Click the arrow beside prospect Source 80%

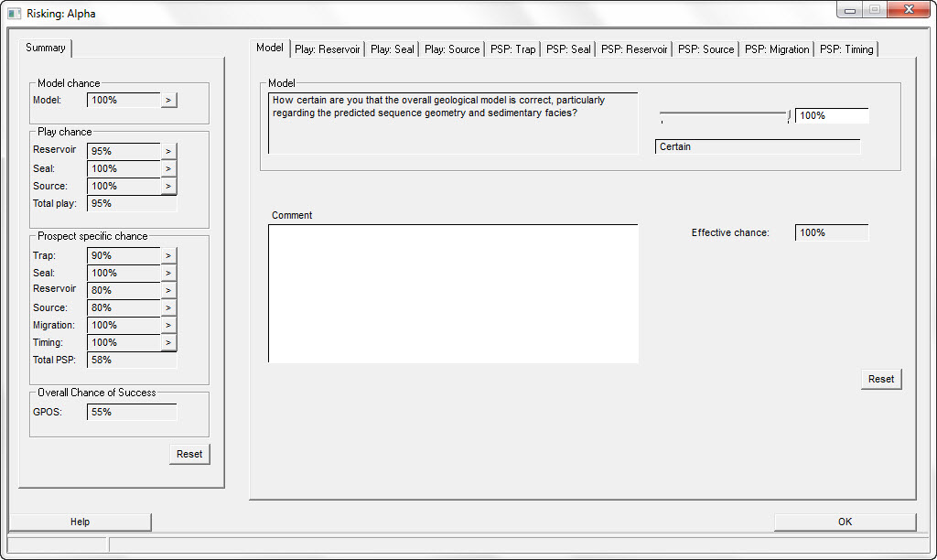point(168,307)
